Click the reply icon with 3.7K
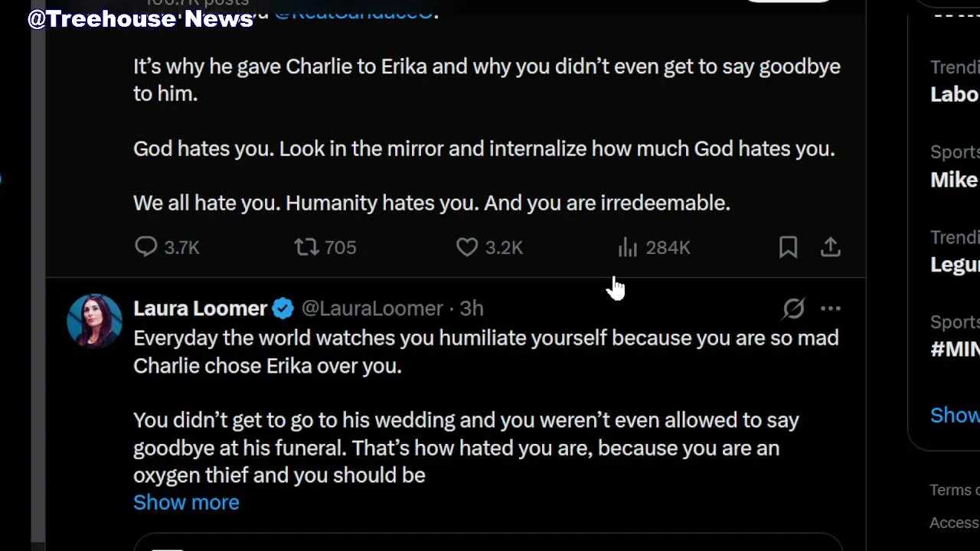Viewport: 980px width, 551px height. coord(146,247)
